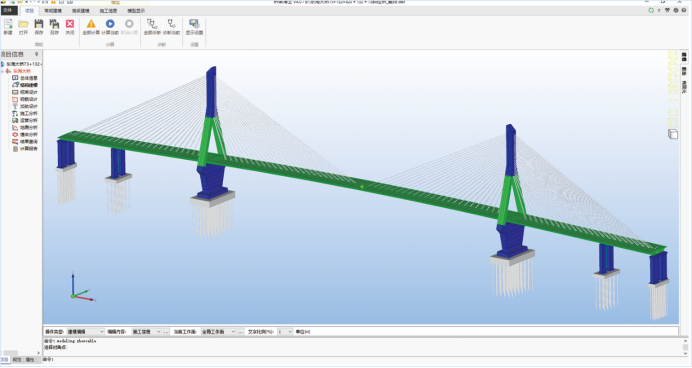Open the dark File menu tab
Viewport: 692px width, 368px height.
coord(8,11)
